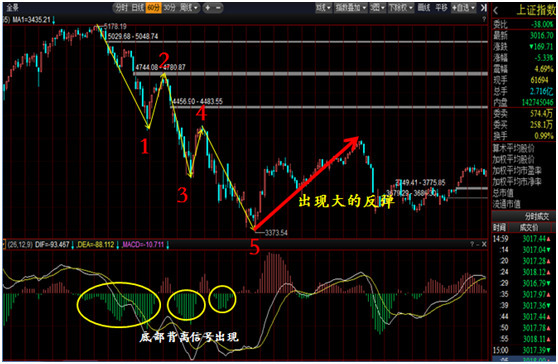Click the cyan arrow after DIF value
This screenshot has height=364, width=558.
(x=73, y=245)
